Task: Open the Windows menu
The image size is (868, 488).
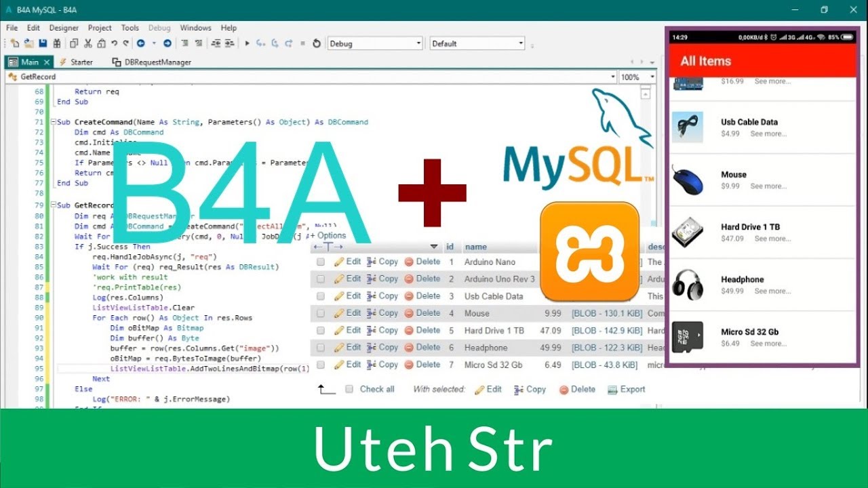Action: tap(196, 28)
